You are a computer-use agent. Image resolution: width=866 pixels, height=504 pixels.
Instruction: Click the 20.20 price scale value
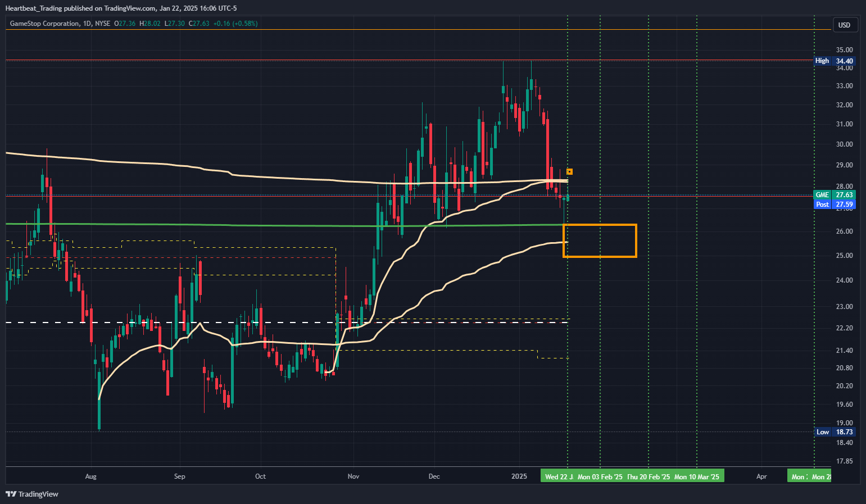844,386
